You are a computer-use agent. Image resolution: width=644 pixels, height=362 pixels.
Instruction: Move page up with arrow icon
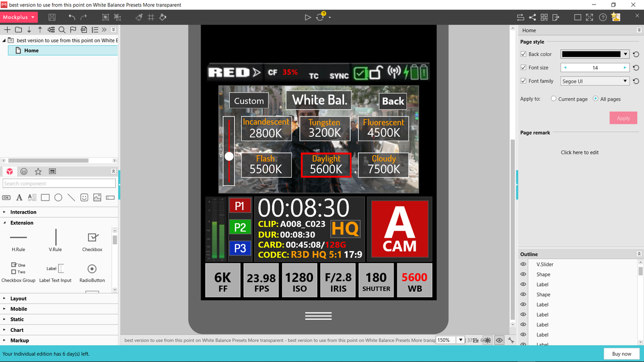pos(40,30)
